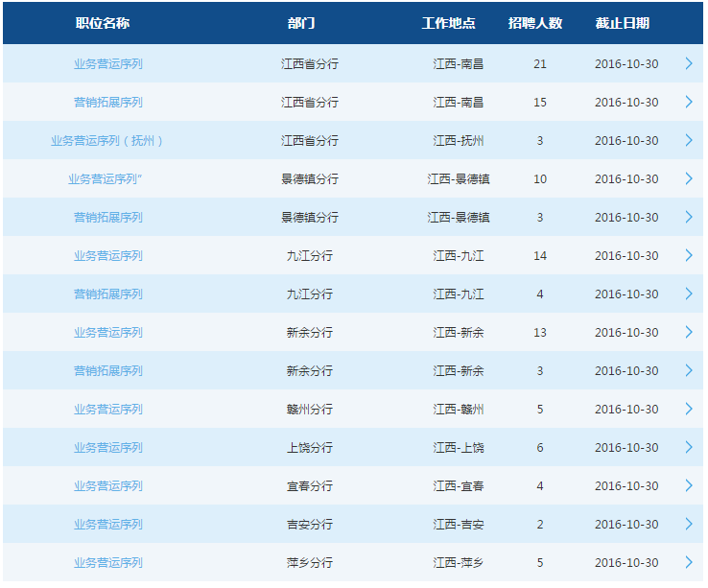708x588 pixels.
Task: Expand the 宜春分行 row with its chevron
Action: pyautogui.click(x=688, y=485)
